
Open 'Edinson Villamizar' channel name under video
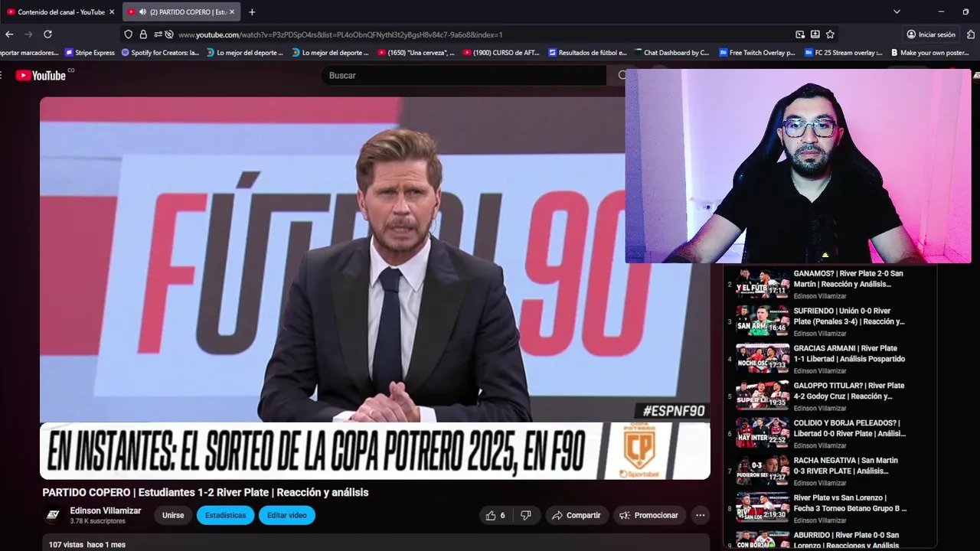106,510
